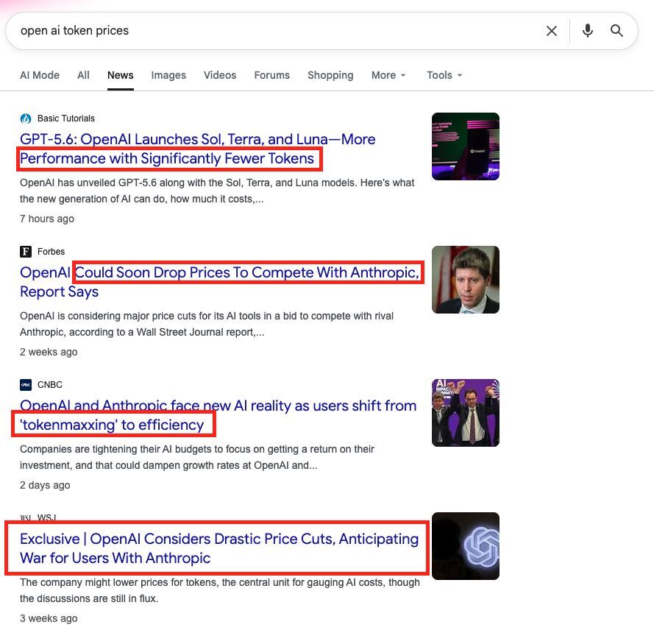The image size is (654, 644).
Task: Click the Forbes source name
Action: (51, 252)
